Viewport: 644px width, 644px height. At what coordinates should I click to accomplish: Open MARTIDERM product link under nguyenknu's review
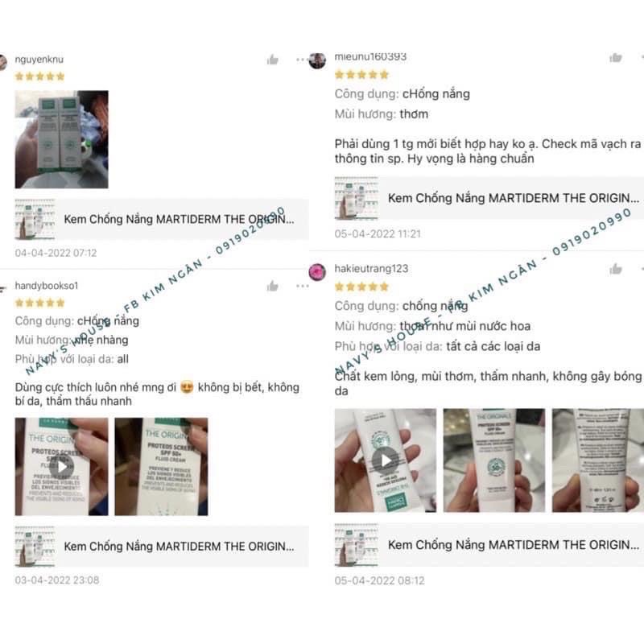(x=162, y=219)
